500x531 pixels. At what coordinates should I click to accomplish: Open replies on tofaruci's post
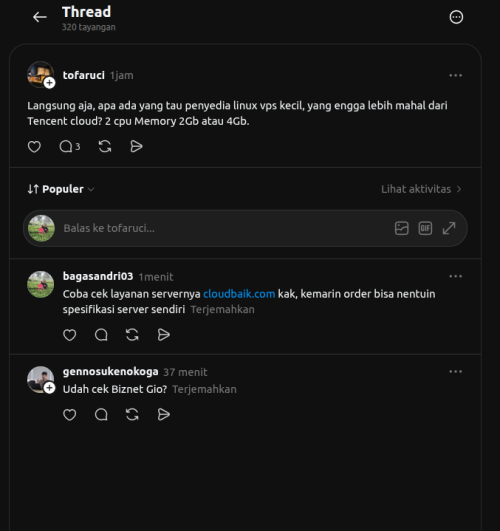[70, 147]
